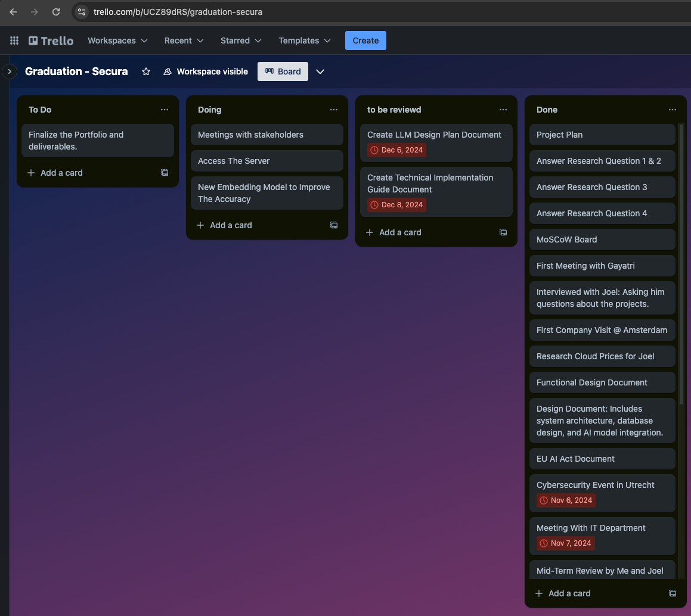Open 'EU AI Act Document' card
The height and width of the screenshot is (616, 691).
click(x=602, y=458)
